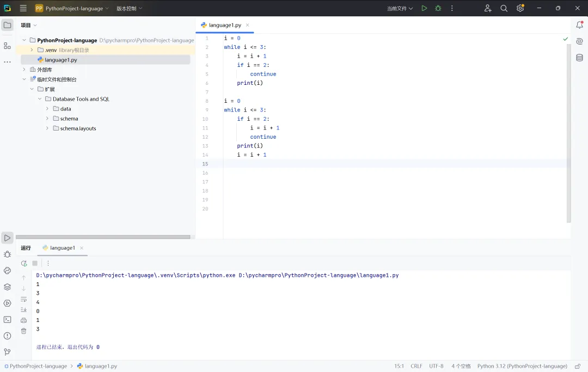The image size is (588, 372).
Task: Click the project panel horizontal scrollbar
Action: click(x=103, y=237)
